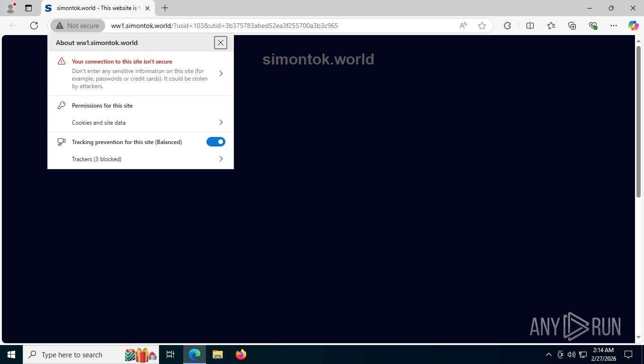Expand Cookies and site data chevron
644x364 pixels.
[221, 122]
